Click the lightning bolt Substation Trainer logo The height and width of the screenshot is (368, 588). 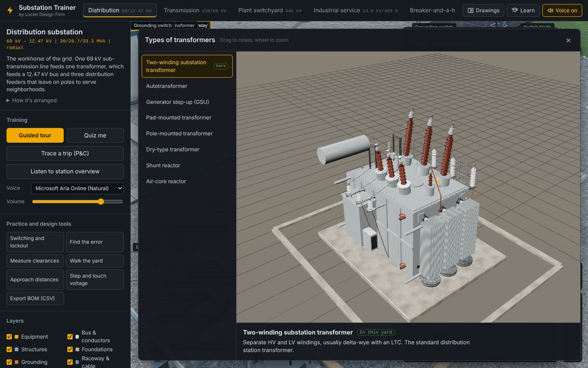[10, 11]
